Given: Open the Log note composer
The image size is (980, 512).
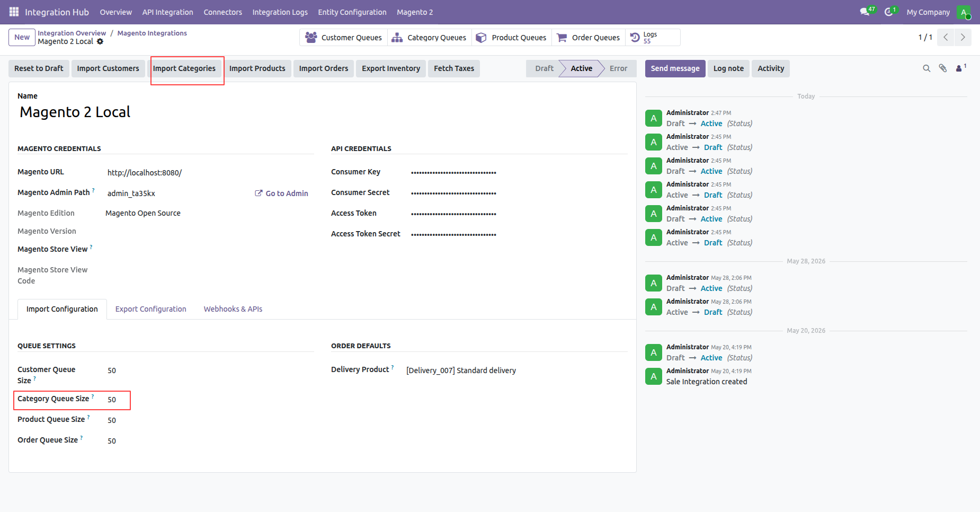Looking at the screenshot, I should pyautogui.click(x=728, y=68).
